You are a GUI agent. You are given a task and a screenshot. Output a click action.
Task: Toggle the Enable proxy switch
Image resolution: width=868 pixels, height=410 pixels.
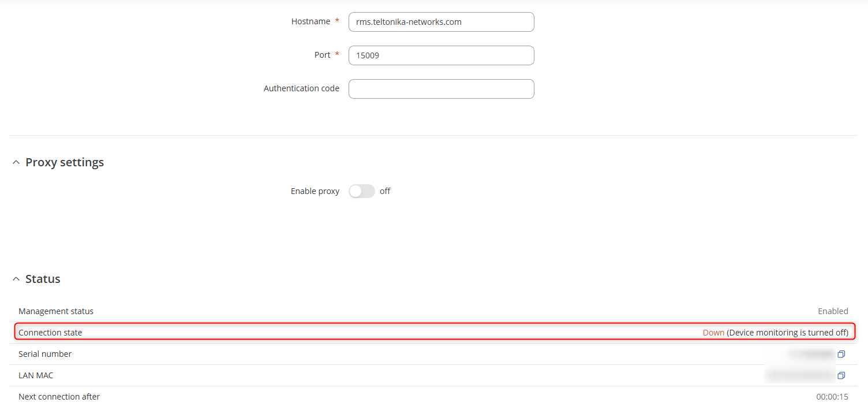coord(362,191)
